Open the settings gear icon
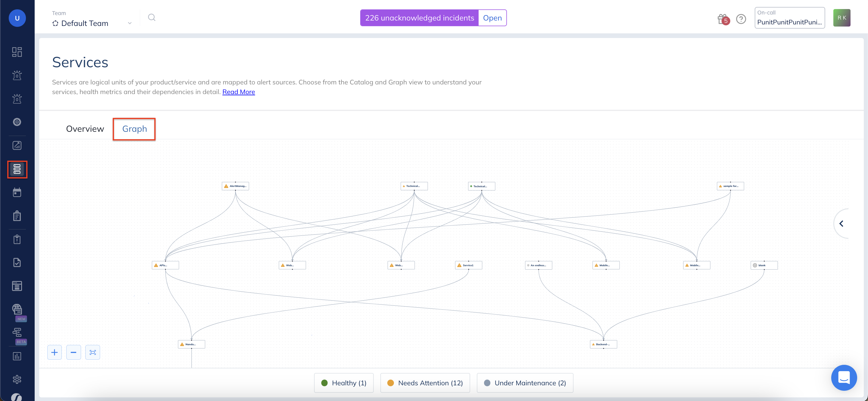Viewport: 868px width, 401px height. click(17, 379)
